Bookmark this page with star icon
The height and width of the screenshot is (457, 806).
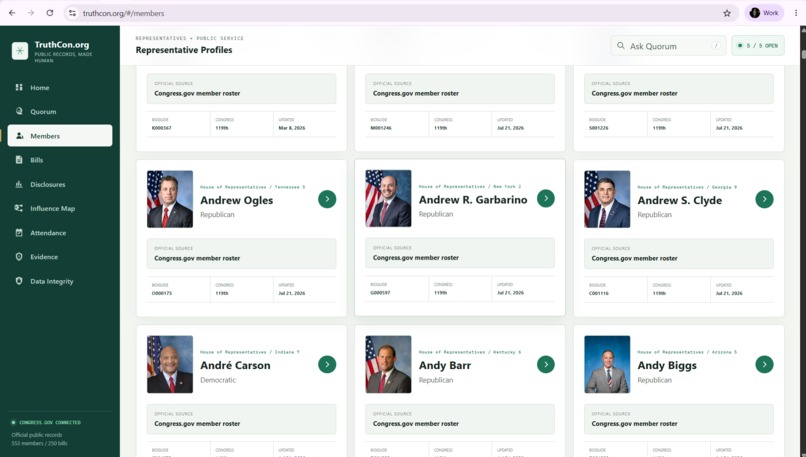[x=727, y=13]
